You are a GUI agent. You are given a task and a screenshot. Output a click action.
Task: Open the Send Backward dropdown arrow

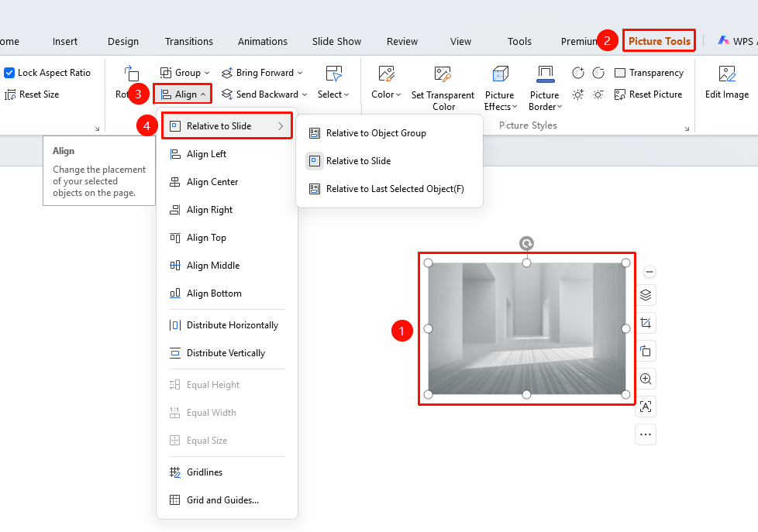pos(305,94)
